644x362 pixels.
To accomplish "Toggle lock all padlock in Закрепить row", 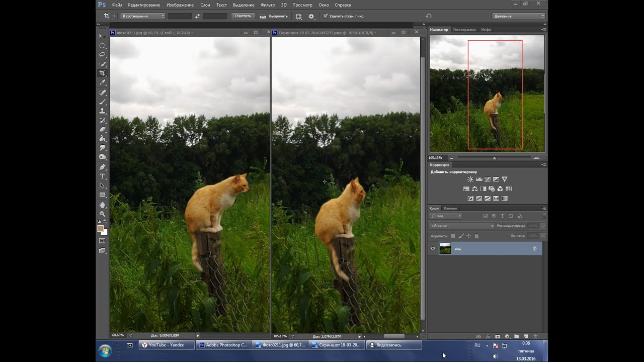I will [x=476, y=236].
